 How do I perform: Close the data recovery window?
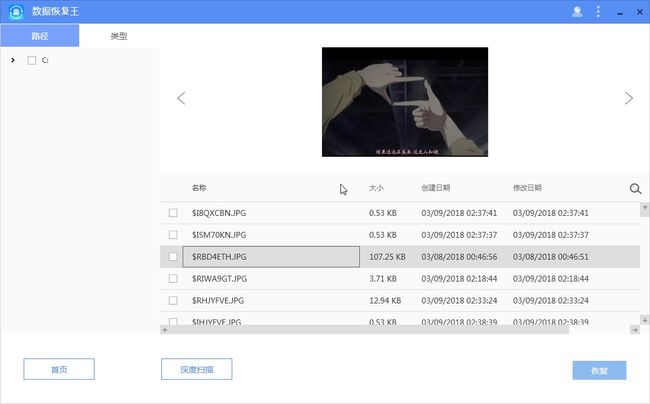point(640,12)
